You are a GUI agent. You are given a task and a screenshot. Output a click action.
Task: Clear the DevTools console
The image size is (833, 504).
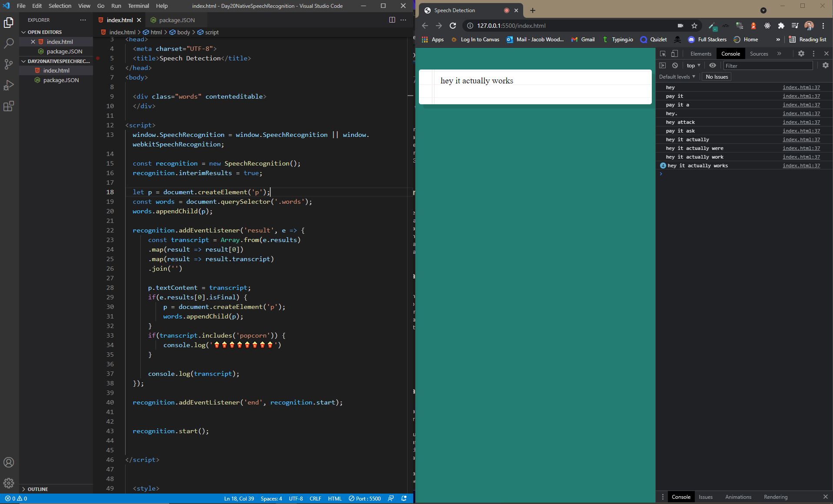675,66
